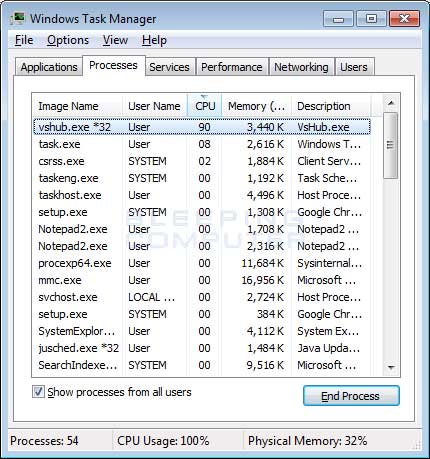Open the Help menu
Image resolution: width=430 pixels, height=459 pixels.
point(154,40)
